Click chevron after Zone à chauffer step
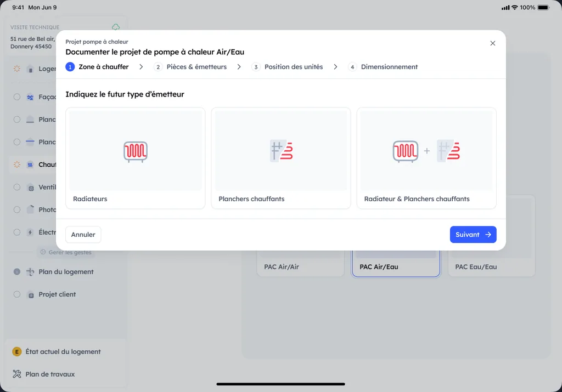The width and height of the screenshot is (562, 392). coord(141,67)
